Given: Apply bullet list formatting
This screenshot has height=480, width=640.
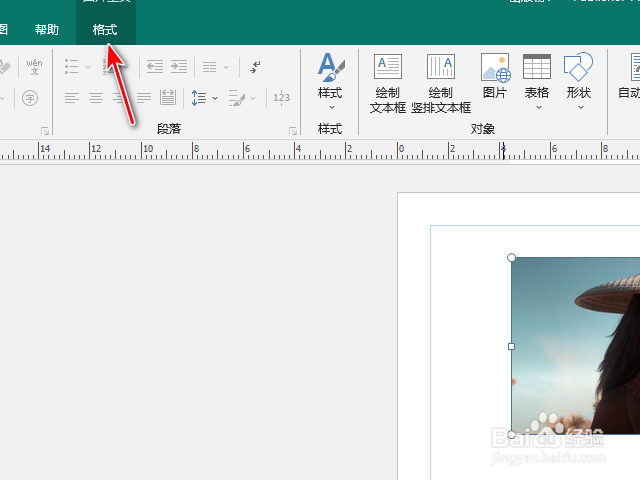Looking at the screenshot, I should click(x=72, y=67).
